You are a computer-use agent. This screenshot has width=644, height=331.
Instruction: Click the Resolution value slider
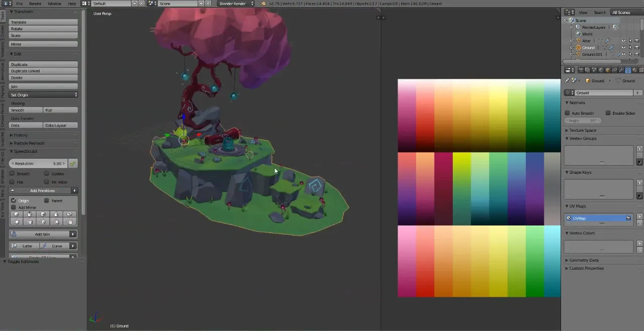pos(38,163)
